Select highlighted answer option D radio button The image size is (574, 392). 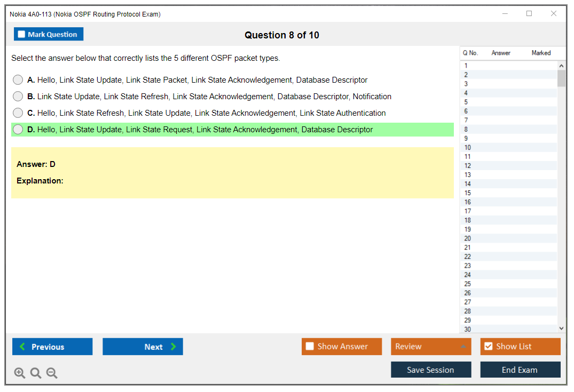point(18,130)
